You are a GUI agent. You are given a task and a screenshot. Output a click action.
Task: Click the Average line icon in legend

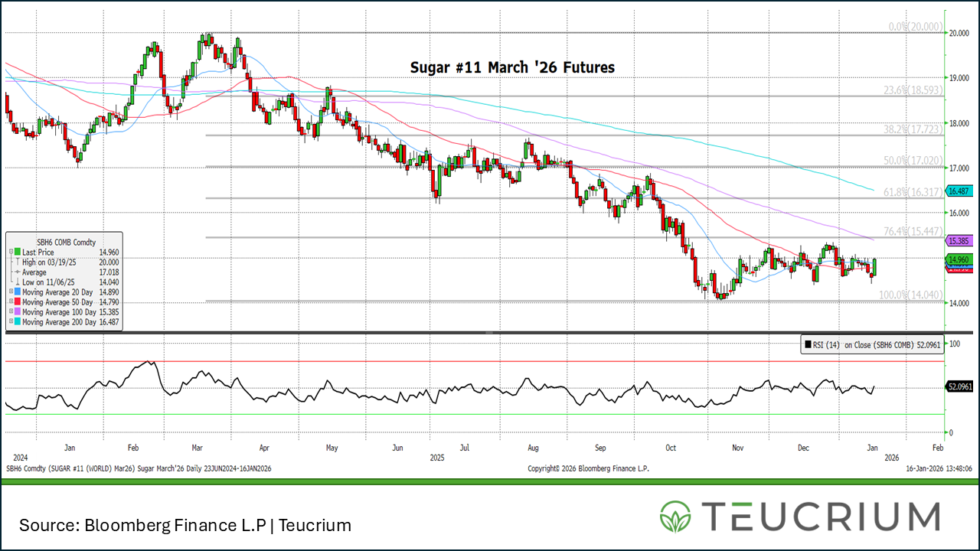(x=18, y=272)
